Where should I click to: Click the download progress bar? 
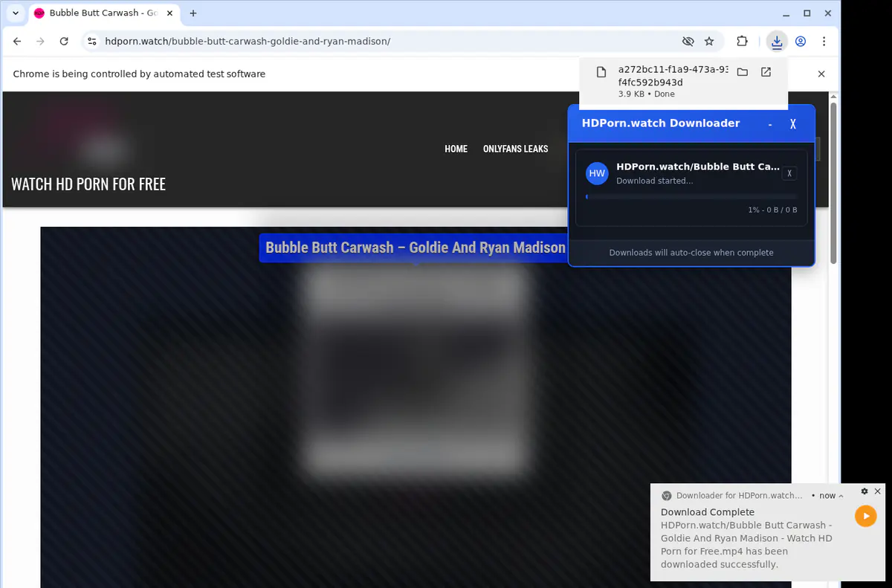pyautogui.click(x=691, y=196)
